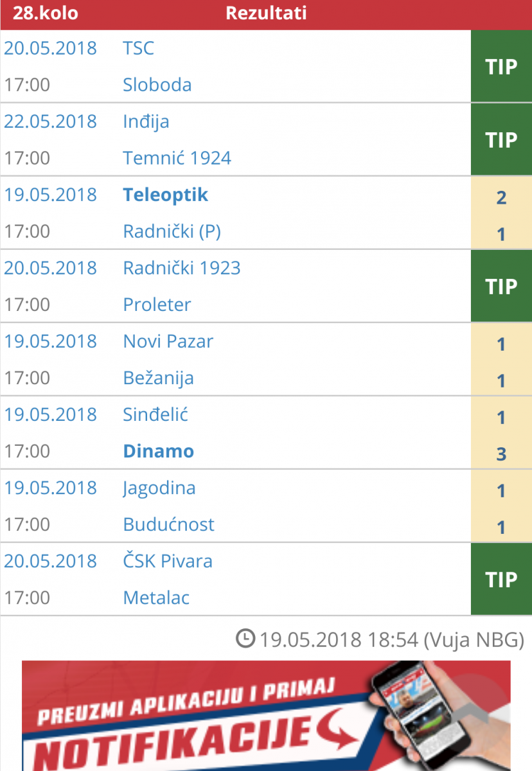Select the Rezultati header tab
Image resolution: width=532 pixels, height=771 pixels.
click(266, 13)
